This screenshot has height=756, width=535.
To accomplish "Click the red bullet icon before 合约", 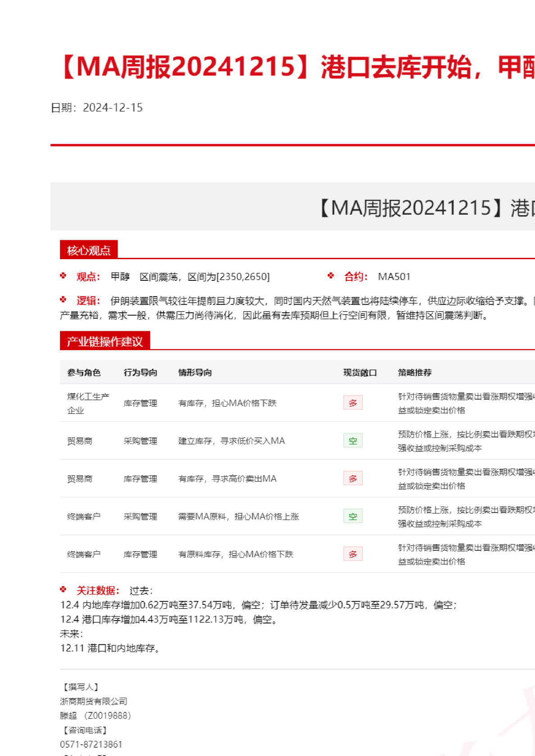I will (331, 276).
